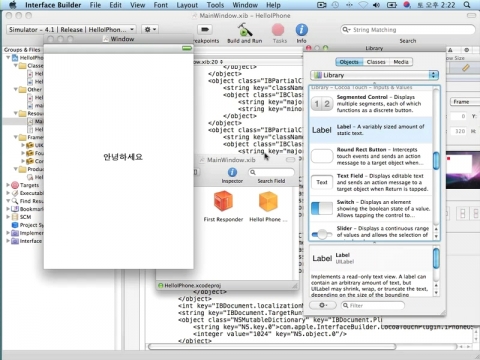Click the String Matching search field
Viewport: 480px width, 360px height.
pos(408,30)
